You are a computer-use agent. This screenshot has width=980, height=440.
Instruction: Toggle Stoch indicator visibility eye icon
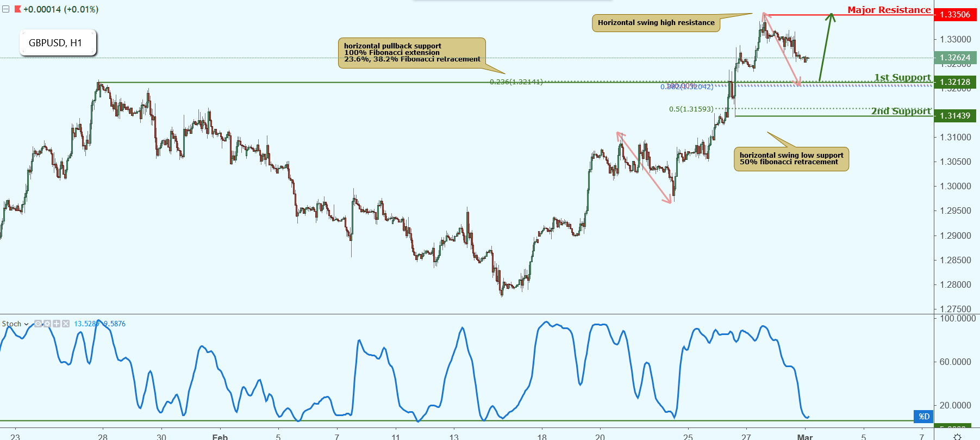pyautogui.click(x=38, y=324)
